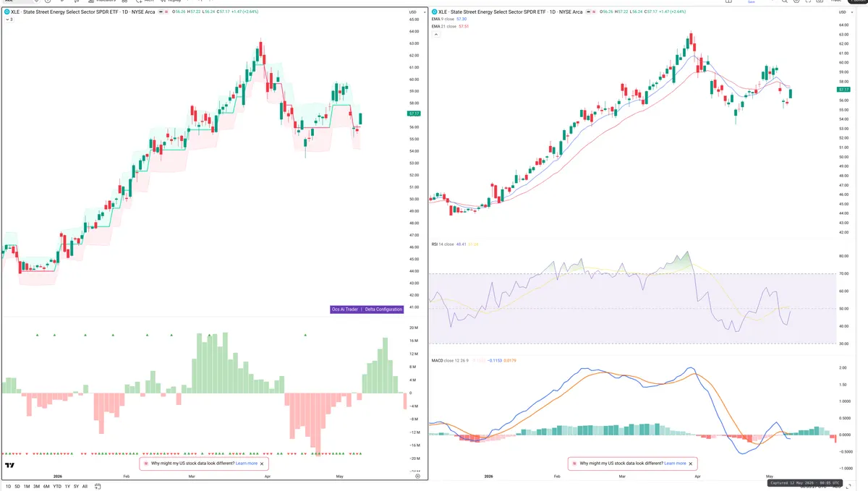Select the EMA 9 close indicator label
Image resolution: width=868 pixels, height=491 pixels.
click(443, 20)
